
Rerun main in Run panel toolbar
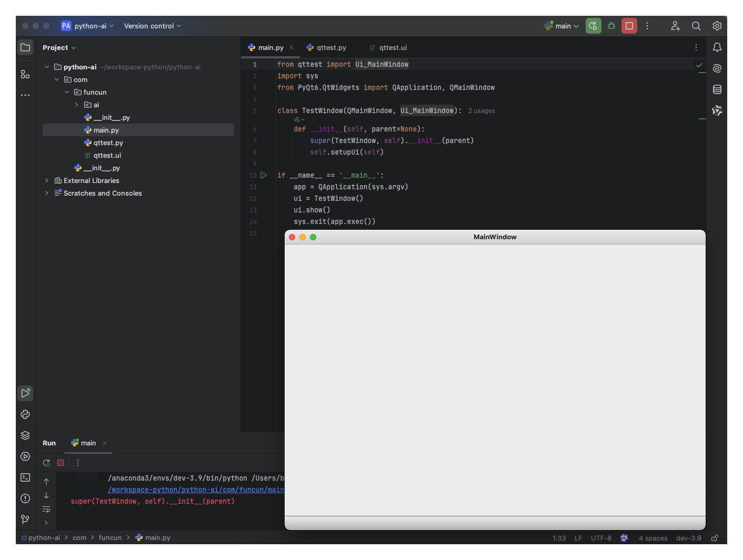(x=47, y=463)
